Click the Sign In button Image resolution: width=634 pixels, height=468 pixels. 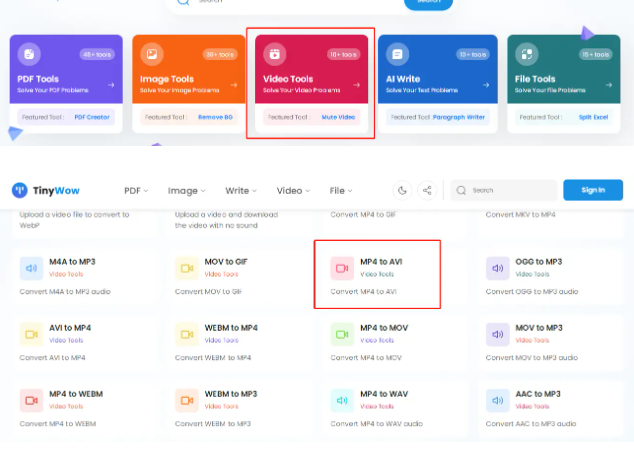pos(593,190)
